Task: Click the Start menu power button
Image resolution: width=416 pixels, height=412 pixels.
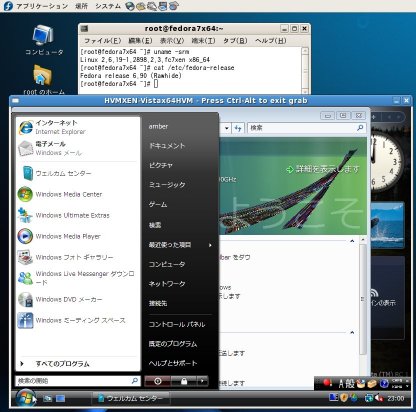Action: 158,381
